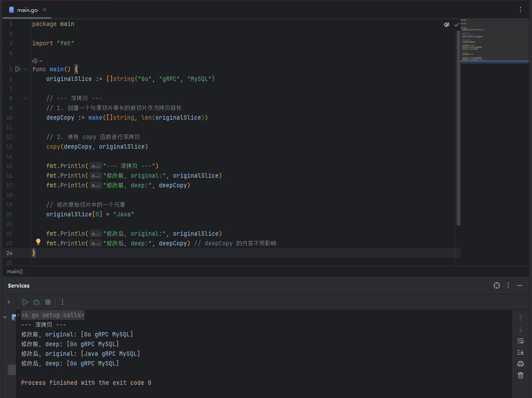Viewport: 532px width, 398px height.
Task: Click the make([]string...) call on line 10
Action: point(148,117)
